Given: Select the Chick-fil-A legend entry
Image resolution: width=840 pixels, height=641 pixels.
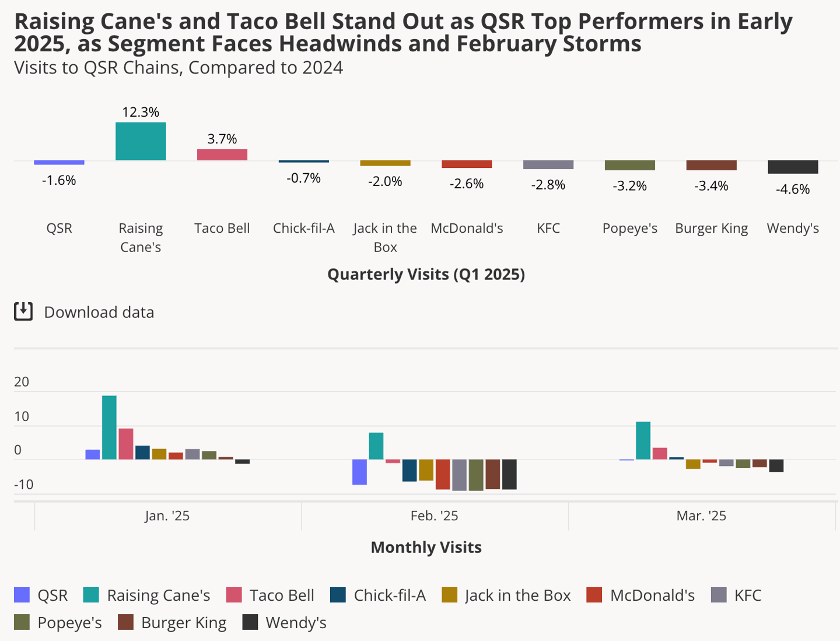Looking at the screenshot, I should pyautogui.click(x=378, y=595).
